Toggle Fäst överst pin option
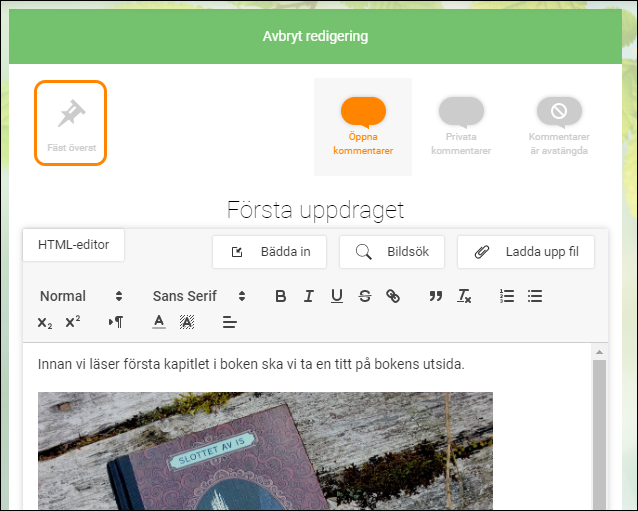 tap(71, 123)
